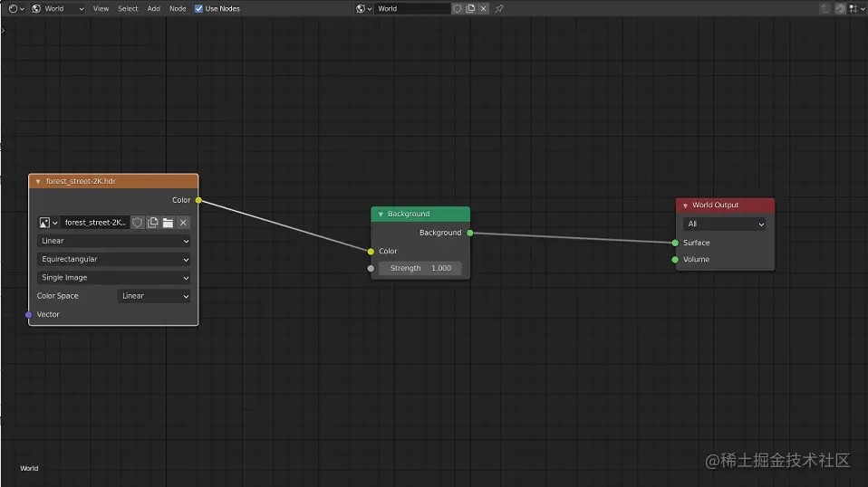Click the forest_street-2K image name field
This screenshot has width=868, height=487.
pos(94,222)
